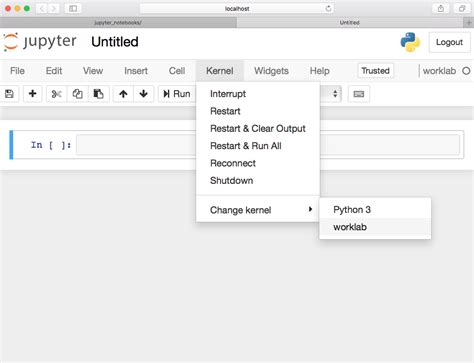Run the current cell
Image resolution: width=474 pixels, height=363 pixels.
pos(177,94)
